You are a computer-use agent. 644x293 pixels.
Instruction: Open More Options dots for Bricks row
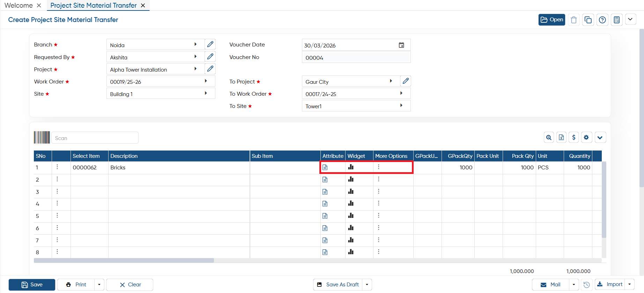pyautogui.click(x=379, y=167)
